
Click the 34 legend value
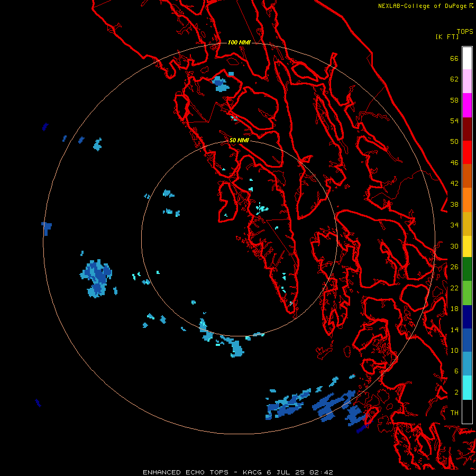coord(454,225)
